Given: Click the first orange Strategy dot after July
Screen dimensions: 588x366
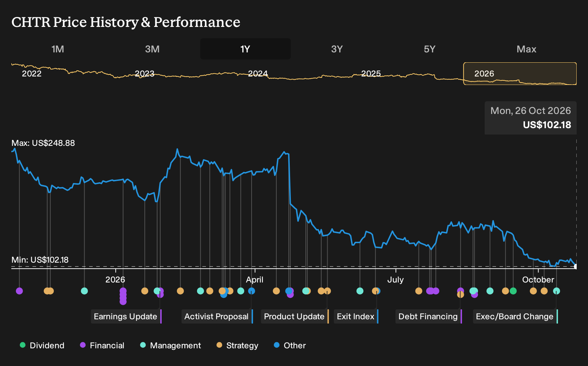Looking at the screenshot, I should tap(419, 291).
